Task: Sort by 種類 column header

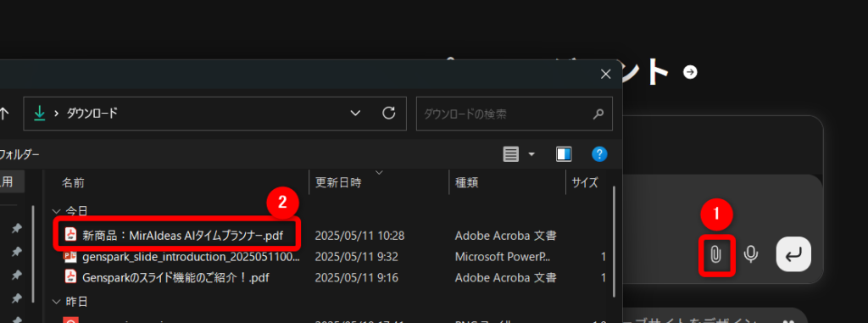Action: click(467, 182)
